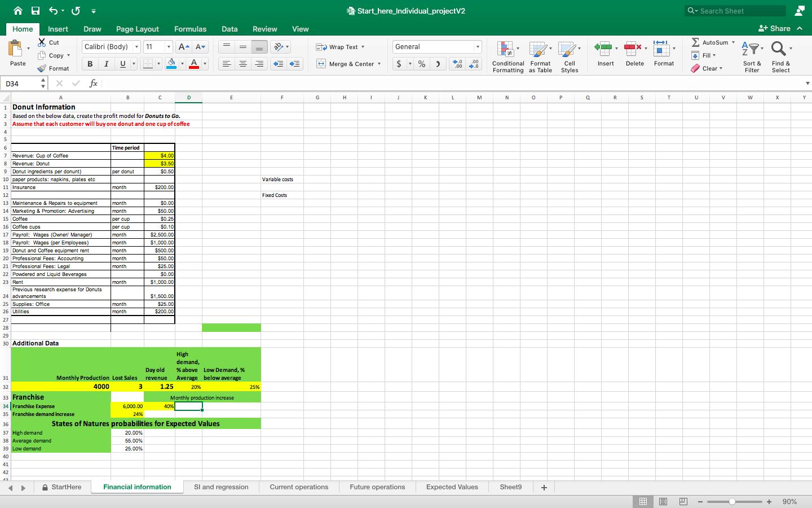This screenshot has width=812, height=508.
Task: Adjust the zoom slider
Action: (x=732, y=501)
